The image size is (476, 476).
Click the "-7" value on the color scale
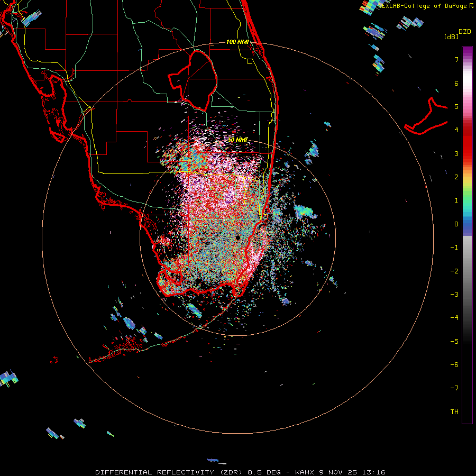(454, 388)
